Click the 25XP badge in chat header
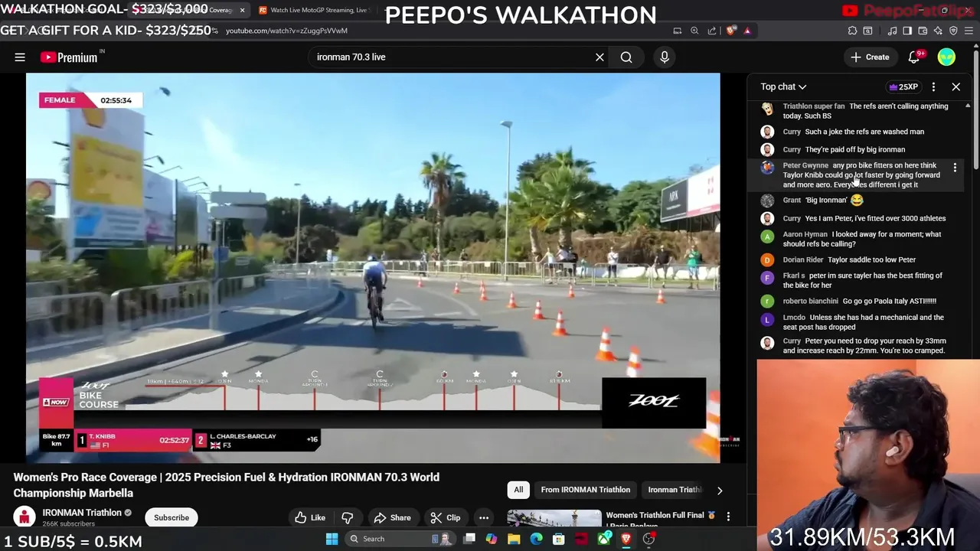This screenshot has width=980, height=551. [903, 86]
